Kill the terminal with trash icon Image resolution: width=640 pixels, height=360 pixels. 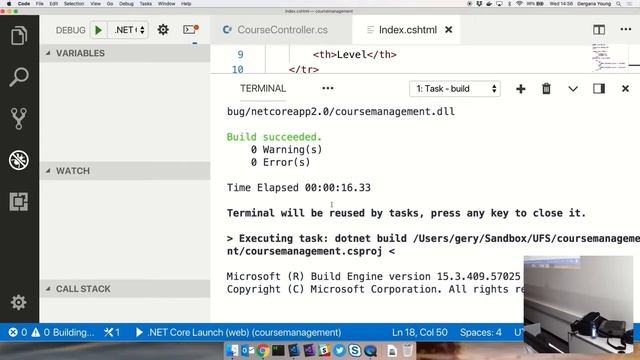click(546, 89)
